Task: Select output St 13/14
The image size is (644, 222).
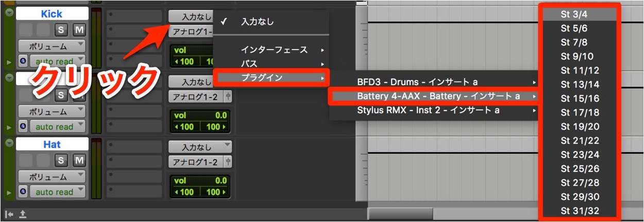Action: [x=580, y=84]
